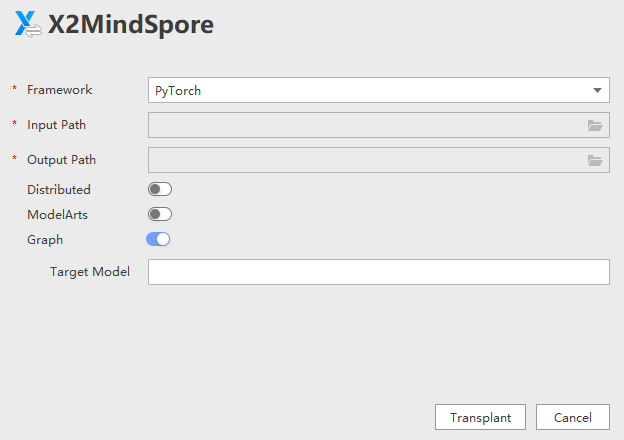This screenshot has width=624, height=440.
Task: Click the Target Model label
Action: [x=90, y=272]
